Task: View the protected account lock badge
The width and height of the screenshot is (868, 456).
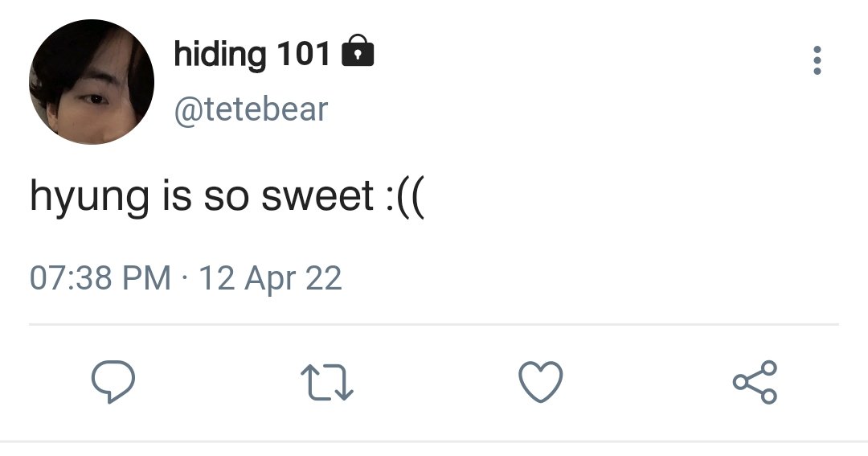Action: (358, 51)
